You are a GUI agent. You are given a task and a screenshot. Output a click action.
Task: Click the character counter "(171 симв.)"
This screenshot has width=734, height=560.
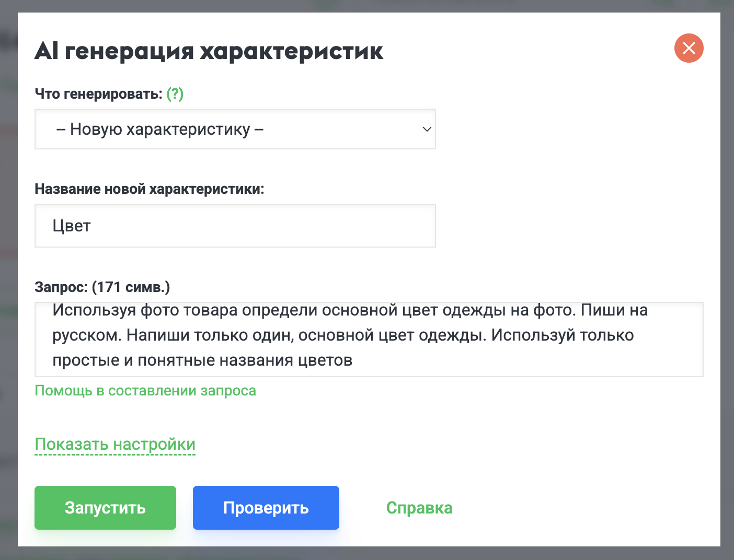pyautogui.click(x=131, y=287)
